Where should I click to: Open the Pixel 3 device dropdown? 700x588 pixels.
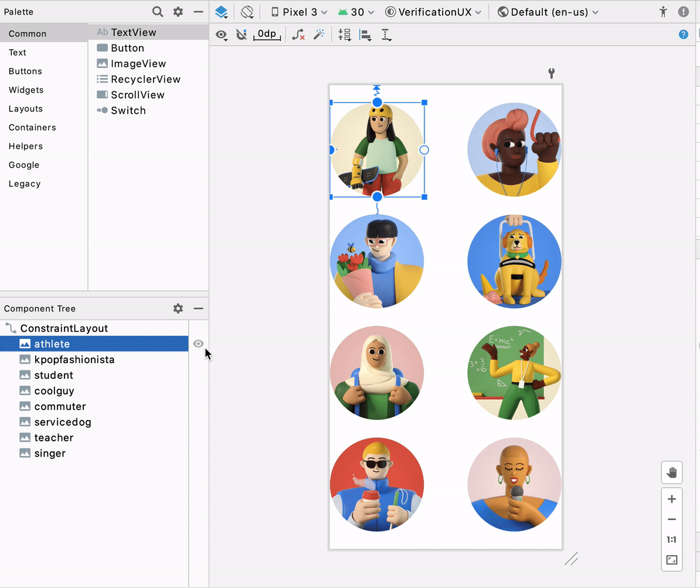click(x=298, y=11)
